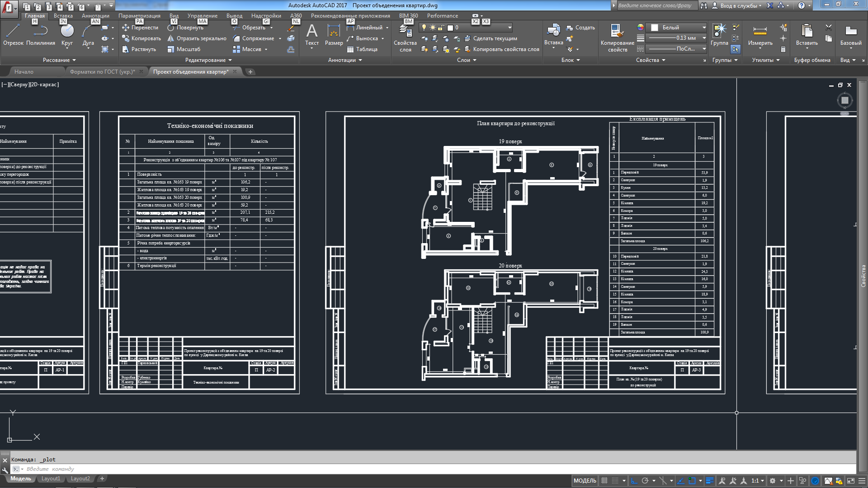The image size is (868, 488).
Task: Toggle polar tracking in status bar
Action: pos(645,481)
